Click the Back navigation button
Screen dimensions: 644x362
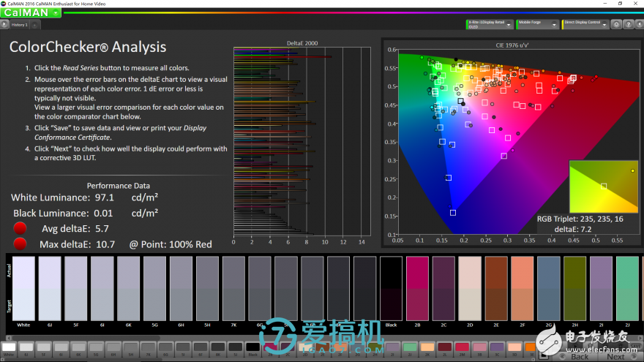[x=579, y=355]
